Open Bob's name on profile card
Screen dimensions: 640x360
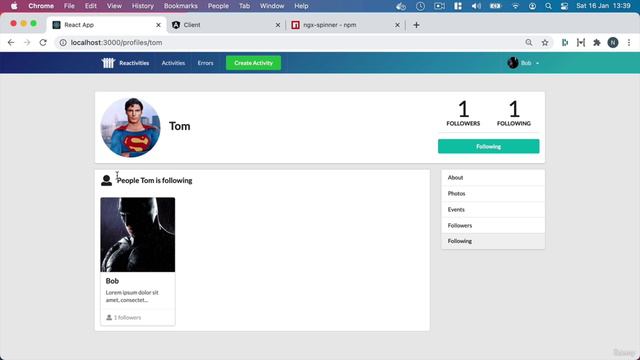click(x=112, y=281)
